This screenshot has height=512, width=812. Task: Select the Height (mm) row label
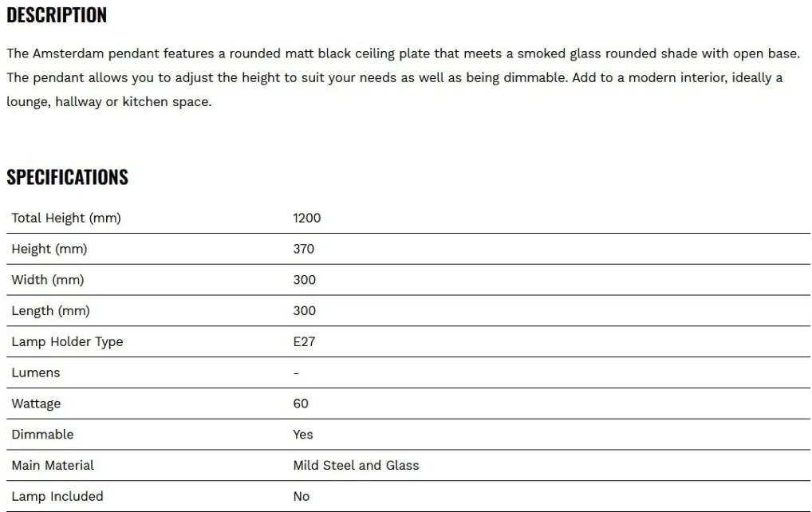[49, 249]
